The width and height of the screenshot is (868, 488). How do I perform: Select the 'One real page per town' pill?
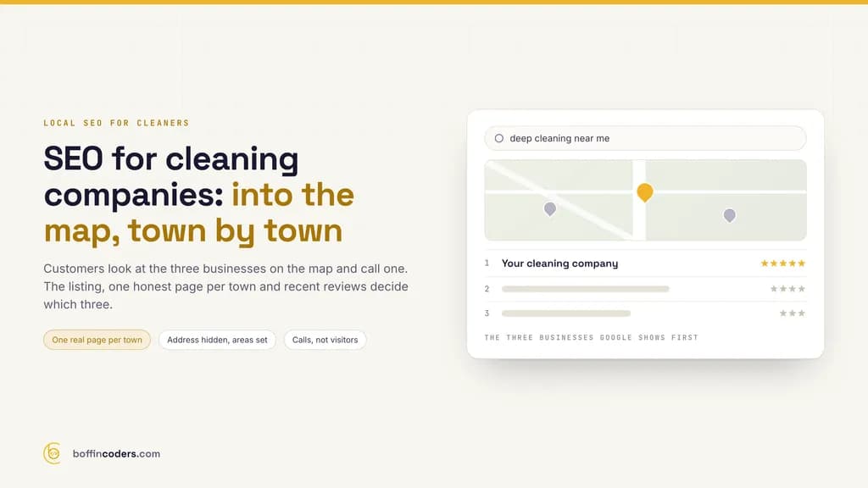[97, 340]
